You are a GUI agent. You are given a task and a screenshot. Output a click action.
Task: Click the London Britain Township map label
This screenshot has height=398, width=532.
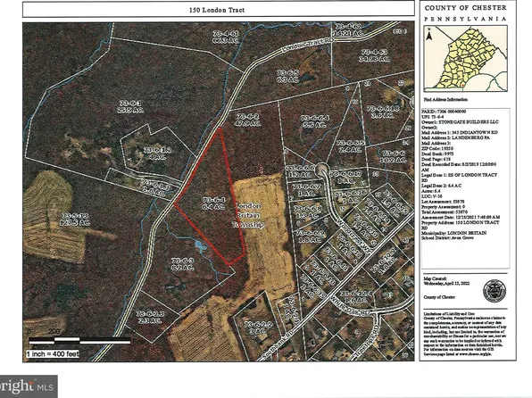247,215
